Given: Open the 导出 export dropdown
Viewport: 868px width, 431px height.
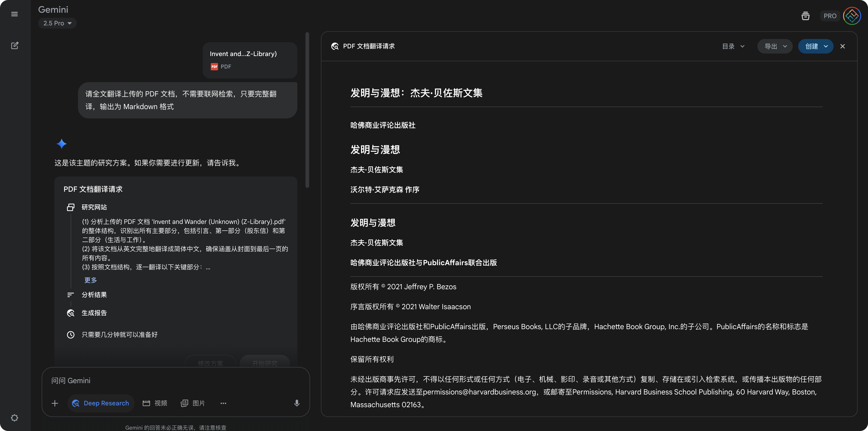Looking at the screenshot, I should (775, 46).
